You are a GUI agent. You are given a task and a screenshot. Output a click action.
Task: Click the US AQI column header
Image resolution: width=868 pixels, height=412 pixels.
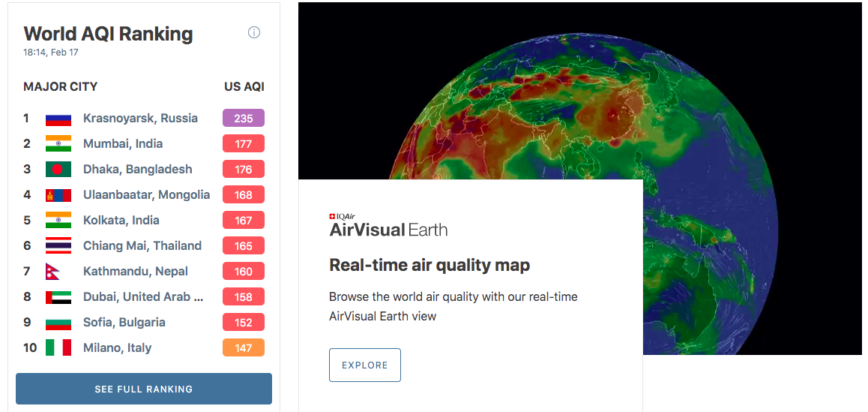pos(244,86)
